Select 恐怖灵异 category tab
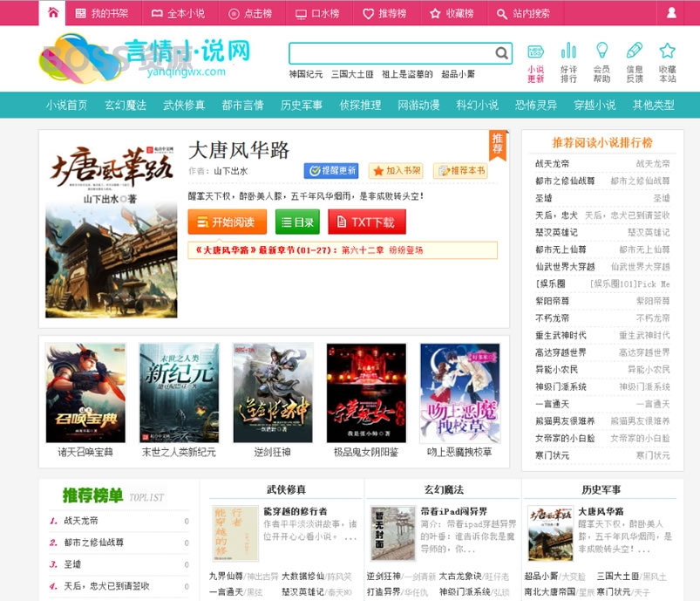 536,105
